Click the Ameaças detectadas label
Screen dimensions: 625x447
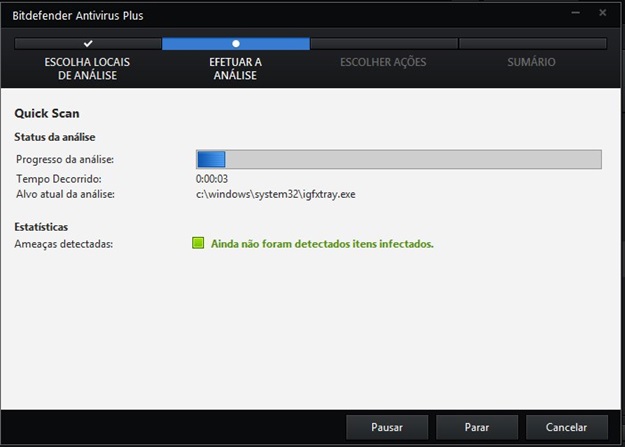pos(64,244)
